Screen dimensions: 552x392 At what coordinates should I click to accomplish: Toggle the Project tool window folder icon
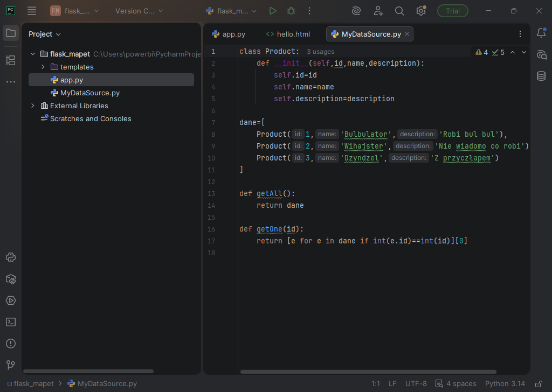pos(11,33)
